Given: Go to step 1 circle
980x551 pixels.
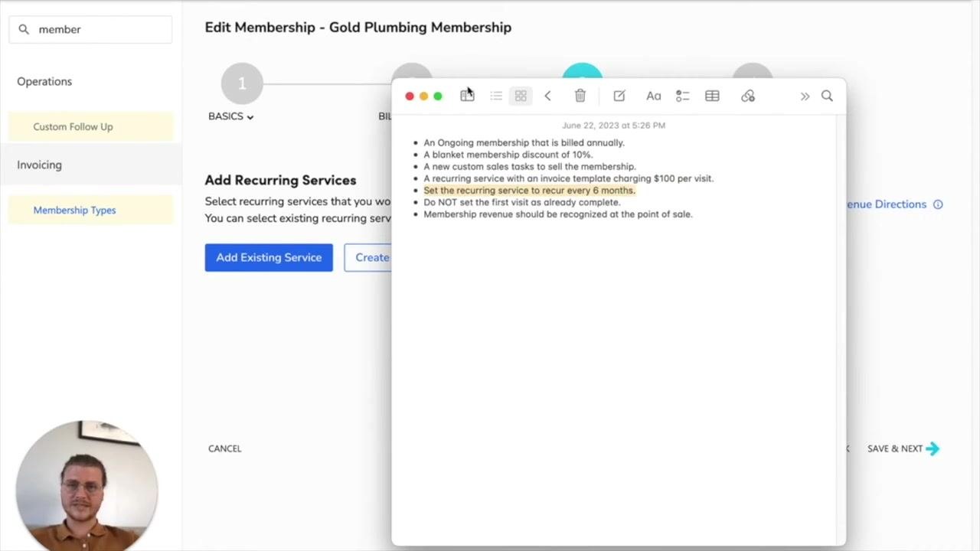Looking at the screenshot, I should click(242, 83).
